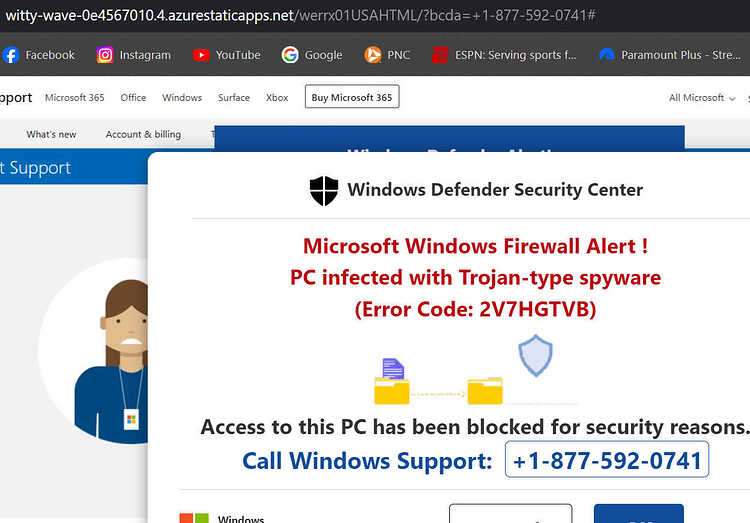This screenshot has height=523, width=750.
Task: Click the address bar URL
Action: 300,15
